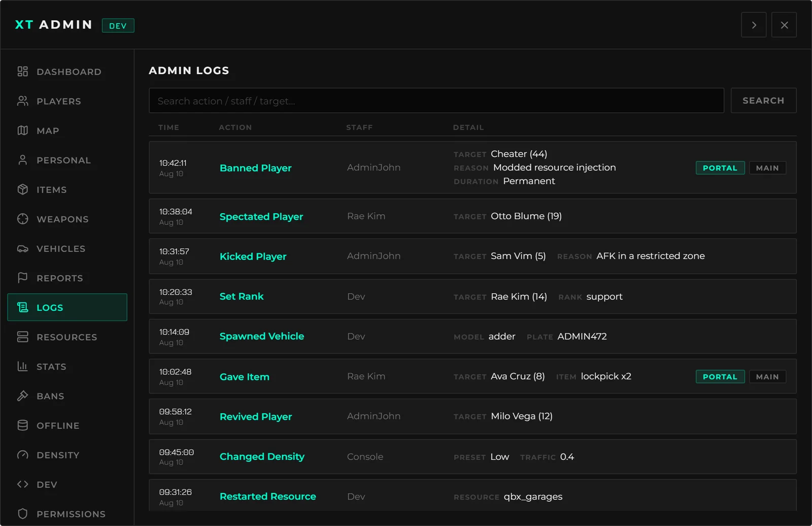
Task: Click the XT ADMIN logo
Action: pos(54,25)
